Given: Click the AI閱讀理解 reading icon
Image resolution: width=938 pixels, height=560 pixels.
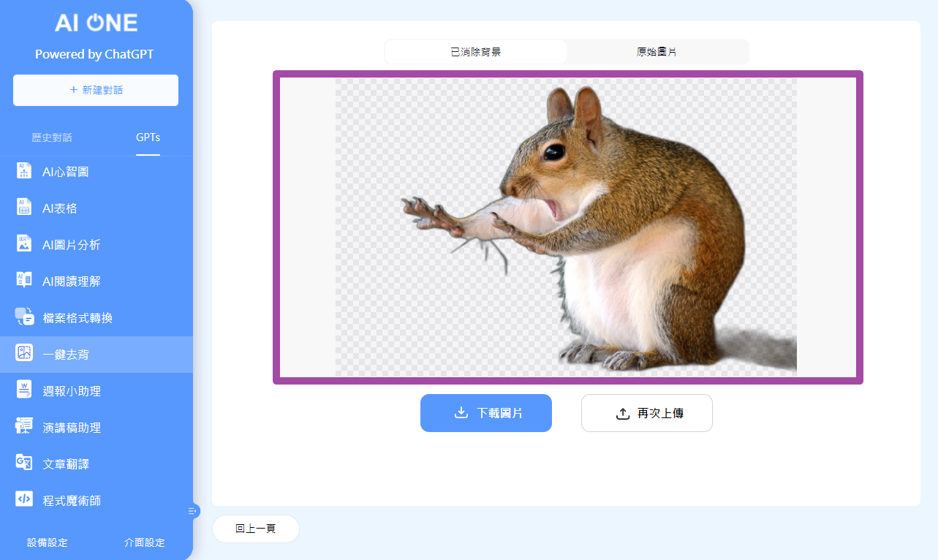Looking at the screenshot, I should 24,281.
